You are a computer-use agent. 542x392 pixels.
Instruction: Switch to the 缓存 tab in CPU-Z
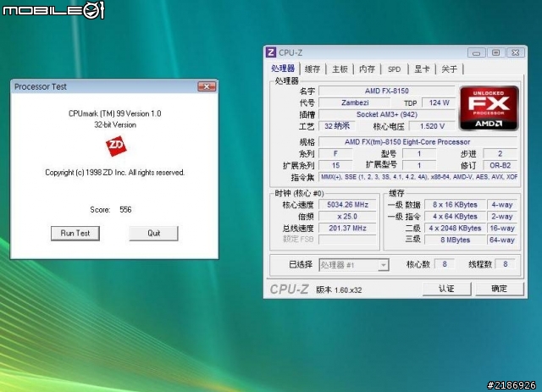tap(312, 69)
